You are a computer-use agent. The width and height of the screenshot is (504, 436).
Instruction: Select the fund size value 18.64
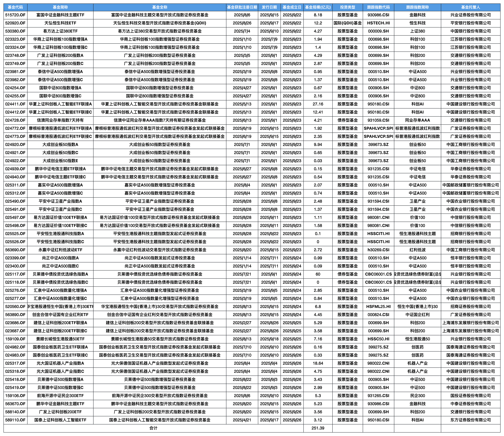318,363
